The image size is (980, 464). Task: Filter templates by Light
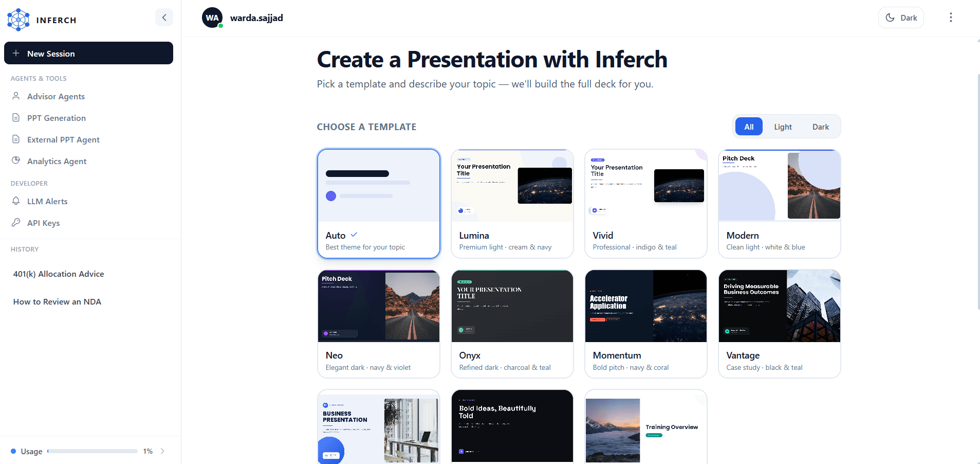tap(783, 127)
